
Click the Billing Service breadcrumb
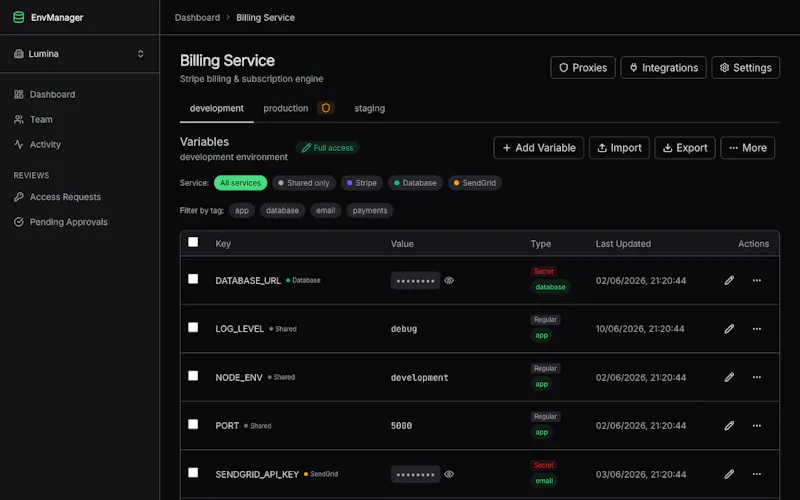pos(265,17)
